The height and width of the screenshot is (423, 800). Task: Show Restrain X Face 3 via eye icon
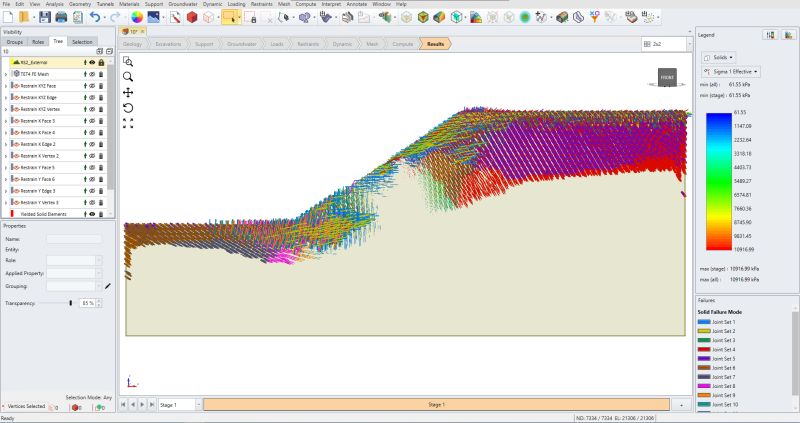click(92, 121)
